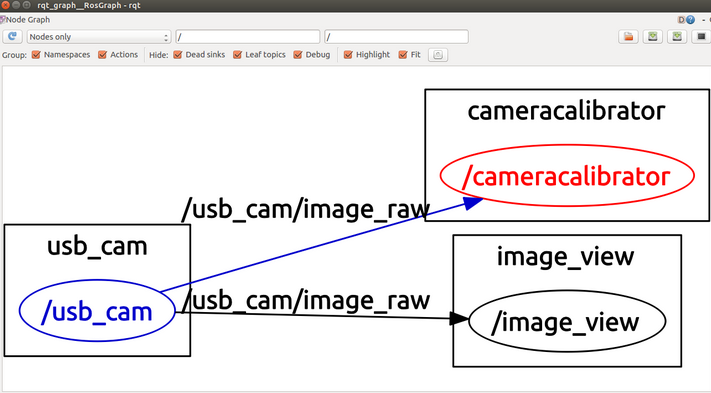Click the 'Node Graph' panel title
The width and height of the screenshot is (711, 393).
point(28,19)
